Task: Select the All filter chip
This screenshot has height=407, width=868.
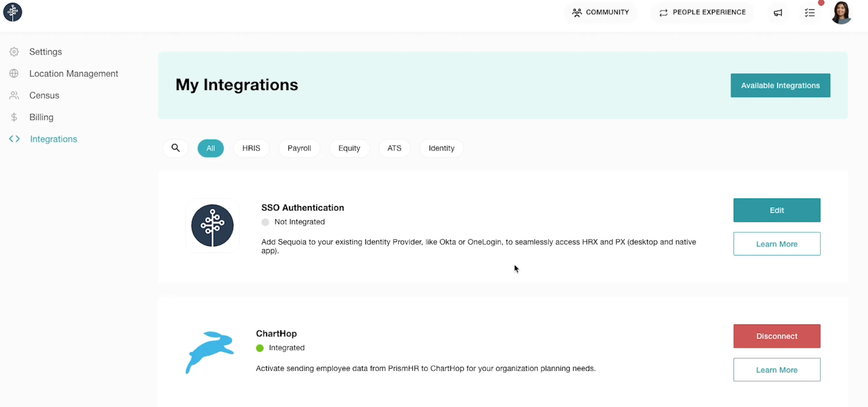Action: [211, 148]
